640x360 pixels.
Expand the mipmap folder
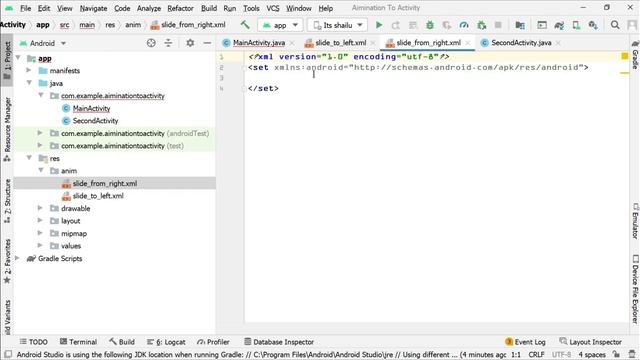pyautogui.click(x=40, y=233)
